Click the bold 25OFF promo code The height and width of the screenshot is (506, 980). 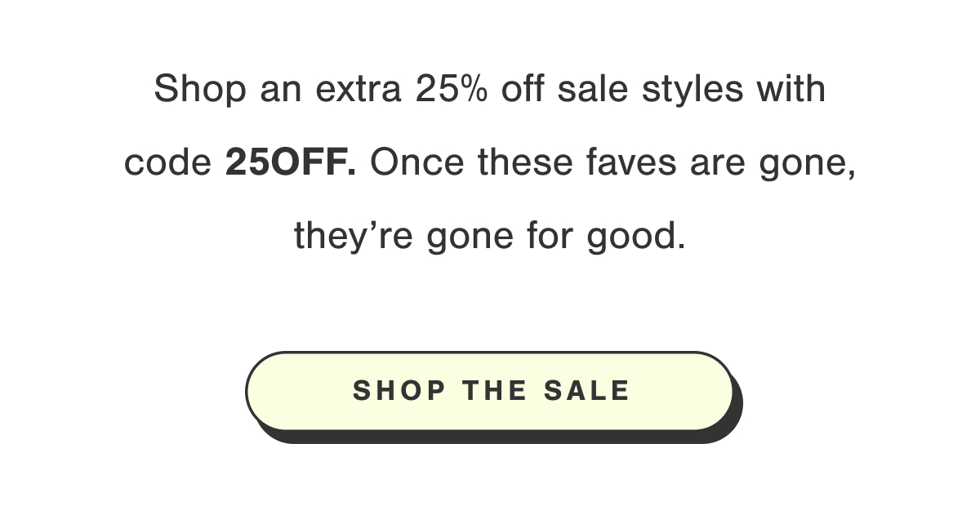click(290, 163)
